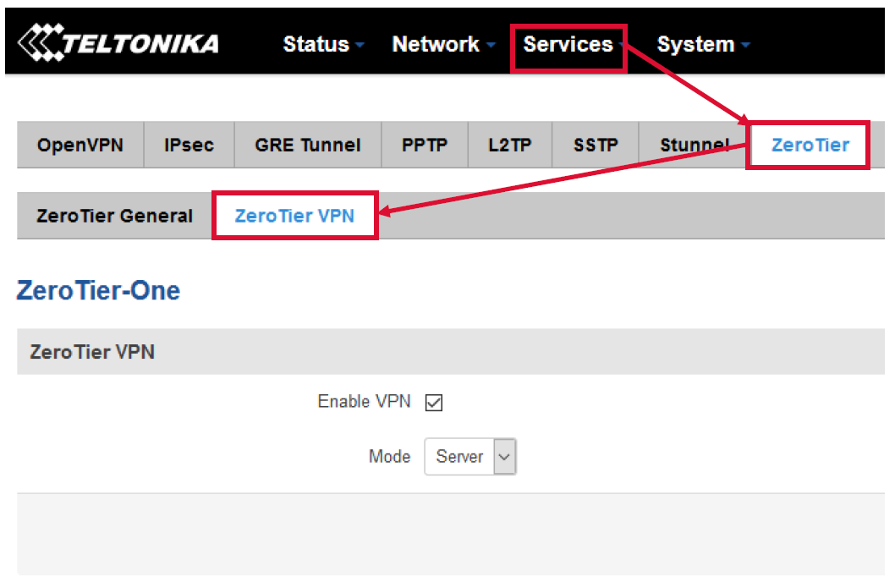
Task: Open the Network menu
Action: pos(443,44)
